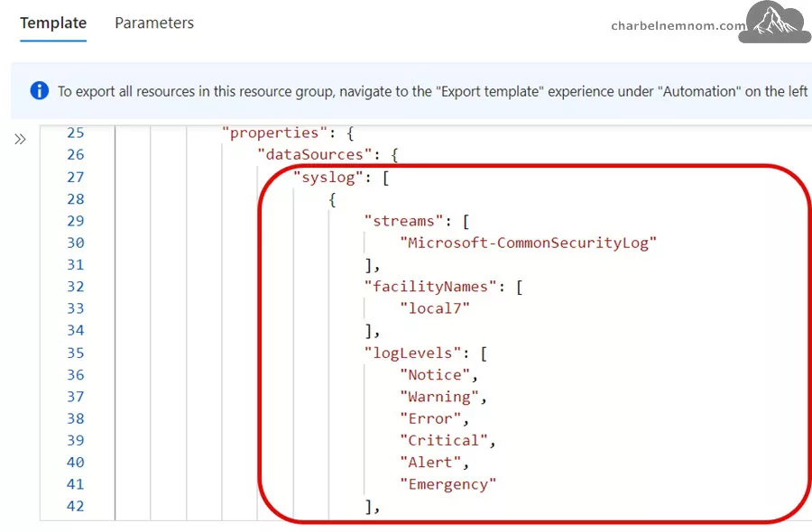
Task: Select line number 39 in the gutter
Action: 76,440
